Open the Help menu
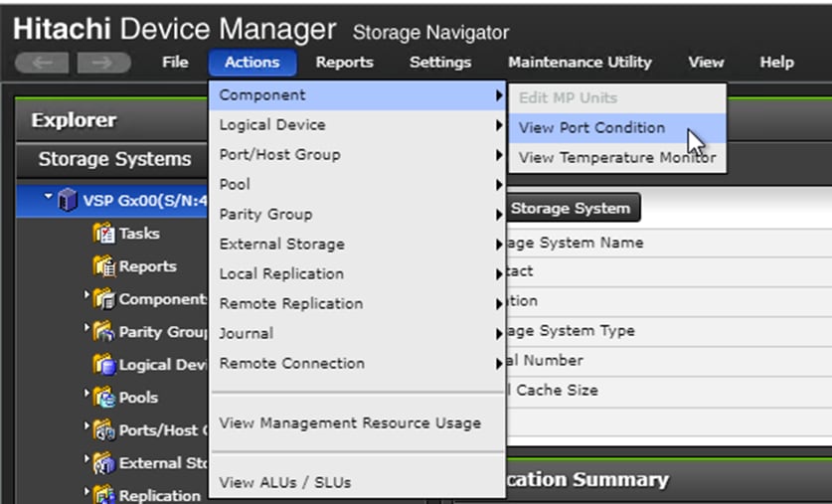This screenshot has width=832, height=504. (x=776, y=63)
